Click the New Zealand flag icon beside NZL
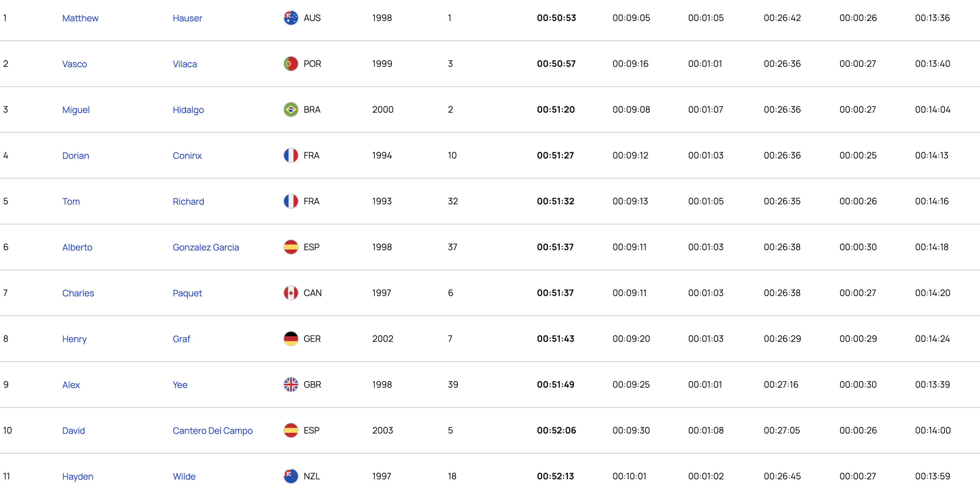 coord(291,476)
